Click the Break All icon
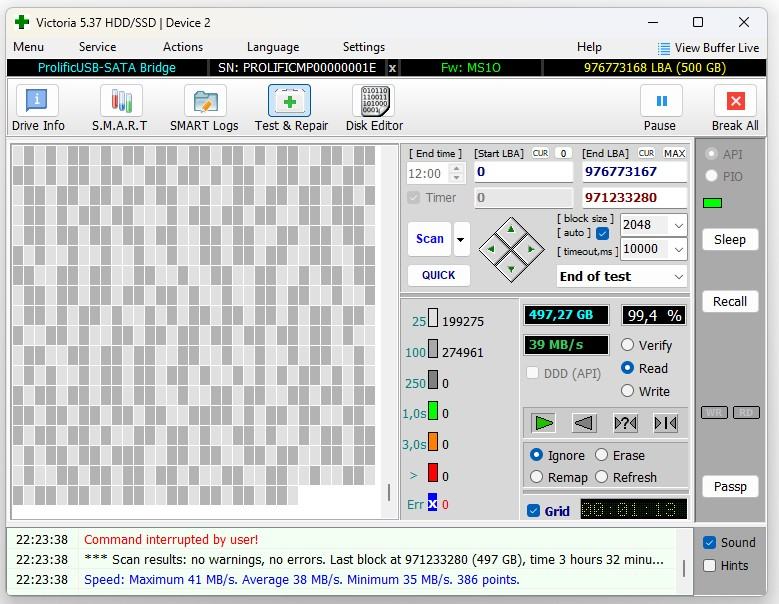This screenshot has height=604, width=779. click(735, 102)
